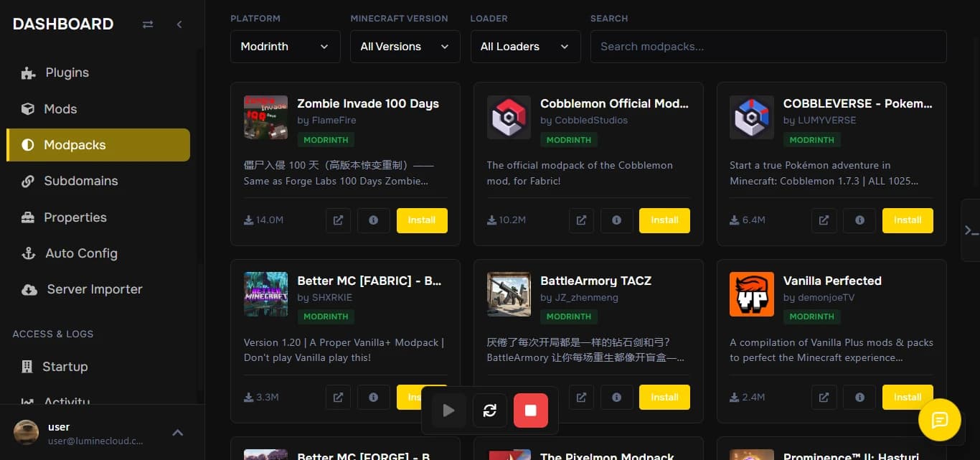Screen dimensions: 980x460
Task: Open external link for Vanilla Perfected
Action: click(x=824, y=397)
